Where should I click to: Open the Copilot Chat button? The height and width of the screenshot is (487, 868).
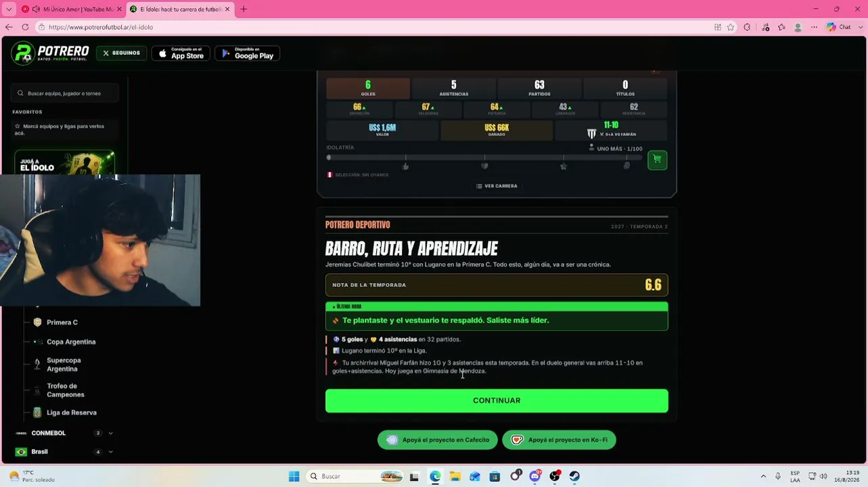[x=839, y=27]
